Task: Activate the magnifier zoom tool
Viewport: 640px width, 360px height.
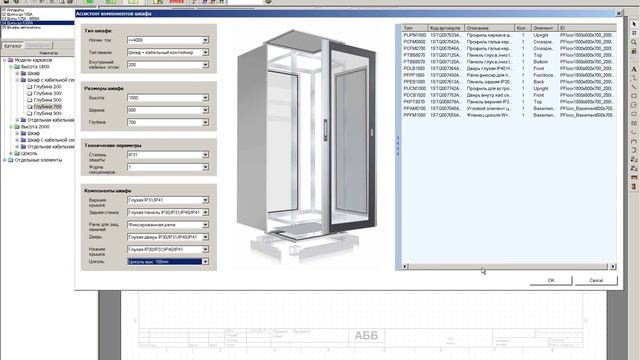Action: coord(634,42)
